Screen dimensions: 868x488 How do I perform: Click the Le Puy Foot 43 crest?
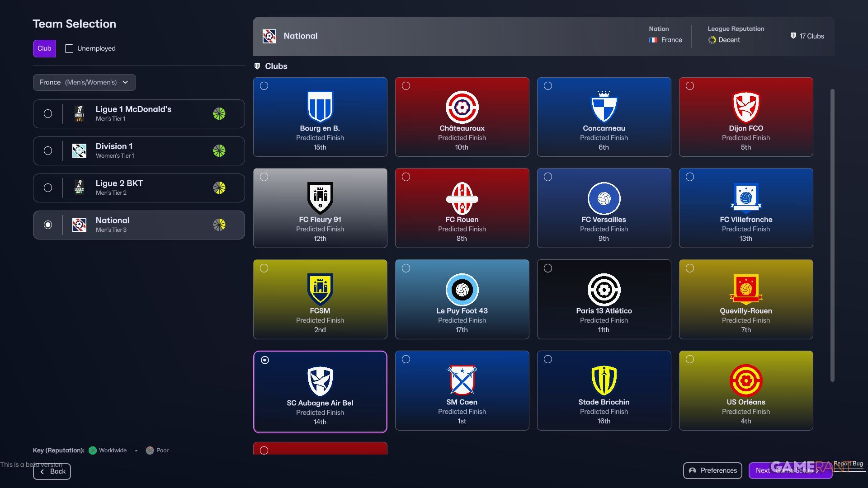pos(462,290)
